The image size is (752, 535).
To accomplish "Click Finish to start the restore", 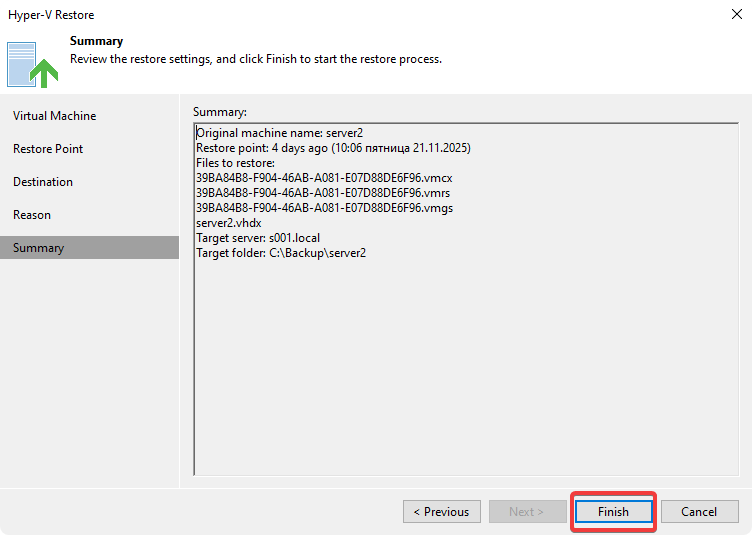I will pyautogui.click(x=613, y=511).
